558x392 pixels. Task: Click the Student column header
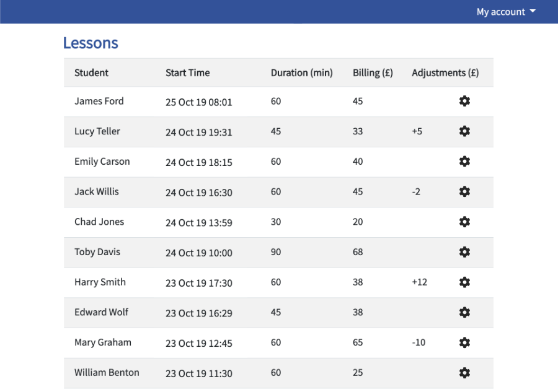92,73
